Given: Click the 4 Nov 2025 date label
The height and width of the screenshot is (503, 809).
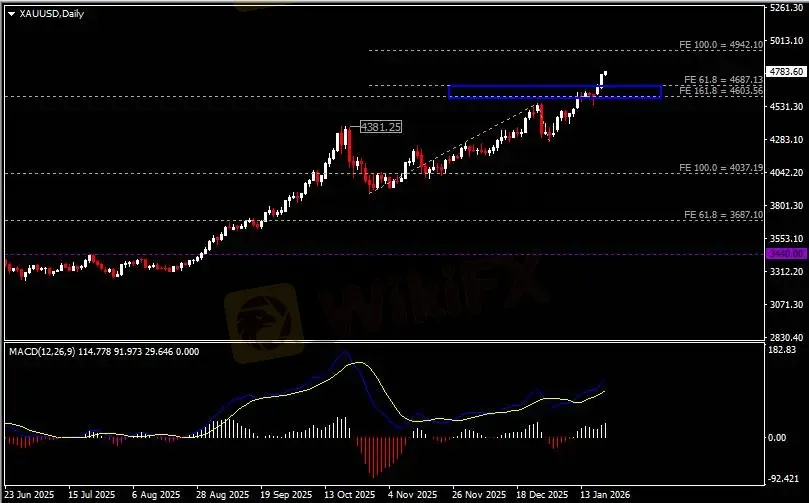Looking at the screenshot, I should point(413,495).
